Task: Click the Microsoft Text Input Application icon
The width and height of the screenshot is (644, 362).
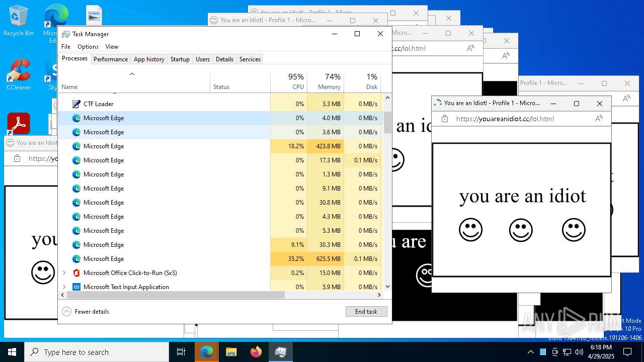Action: (76, 287)
